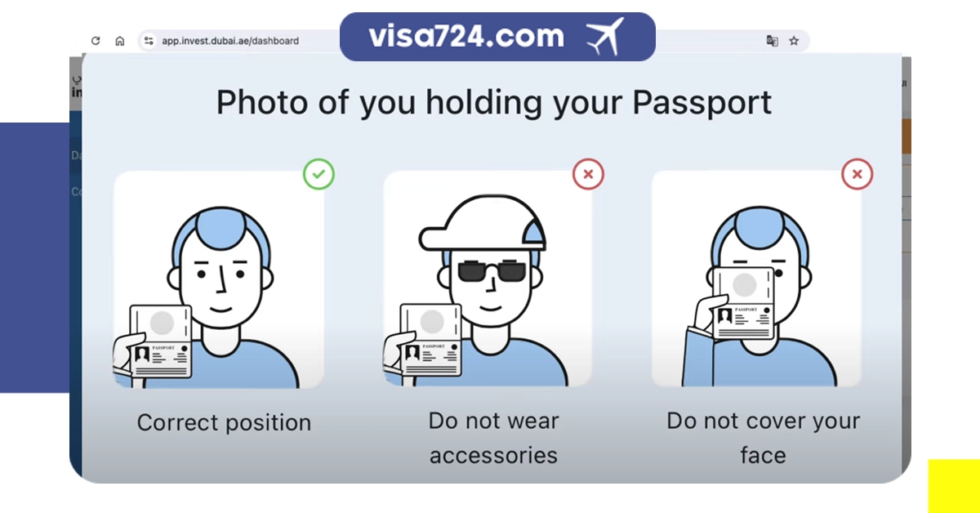Image resolution: width=980 pixels, height=513 pixels.
Task: Click the green checkmark badge
Action: 318,174
